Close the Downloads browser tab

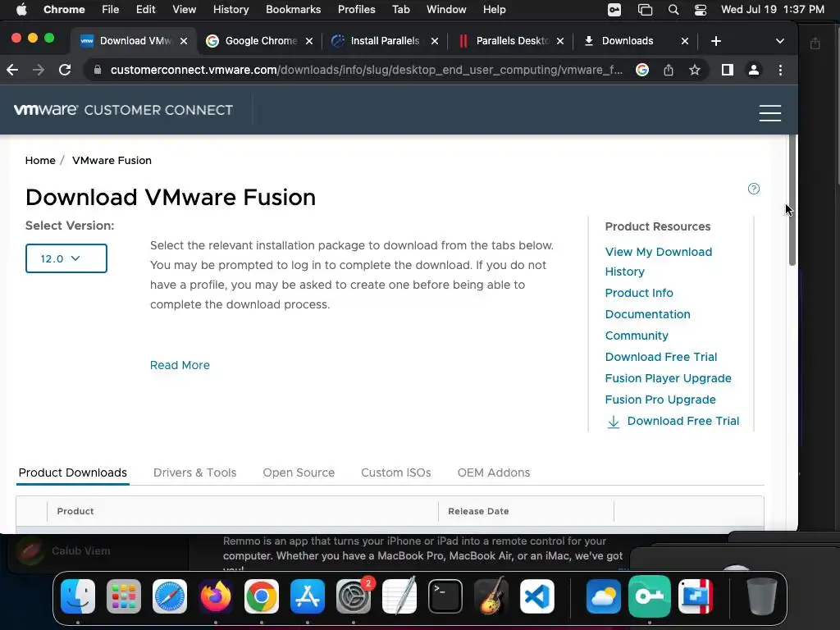coord(684,41)
